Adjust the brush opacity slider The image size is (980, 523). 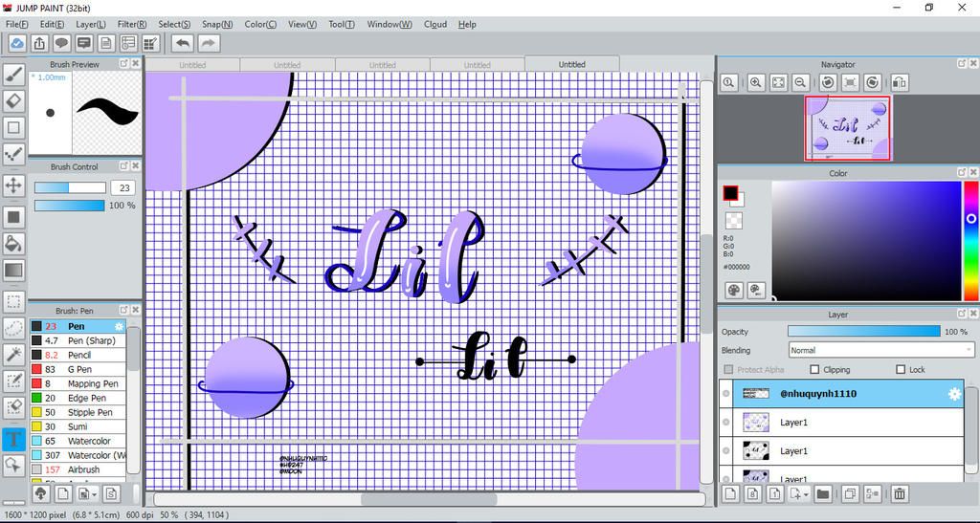click(69, 206)
